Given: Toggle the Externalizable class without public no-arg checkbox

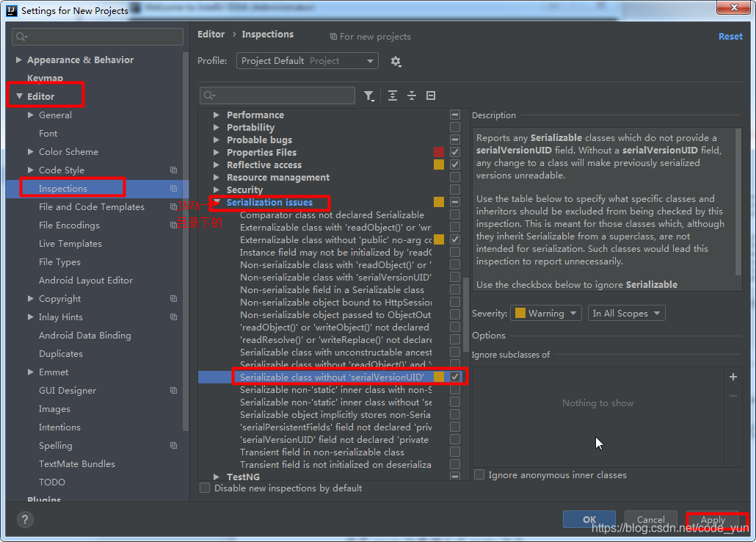Looking at the screenshot, I should pos(454,239).
